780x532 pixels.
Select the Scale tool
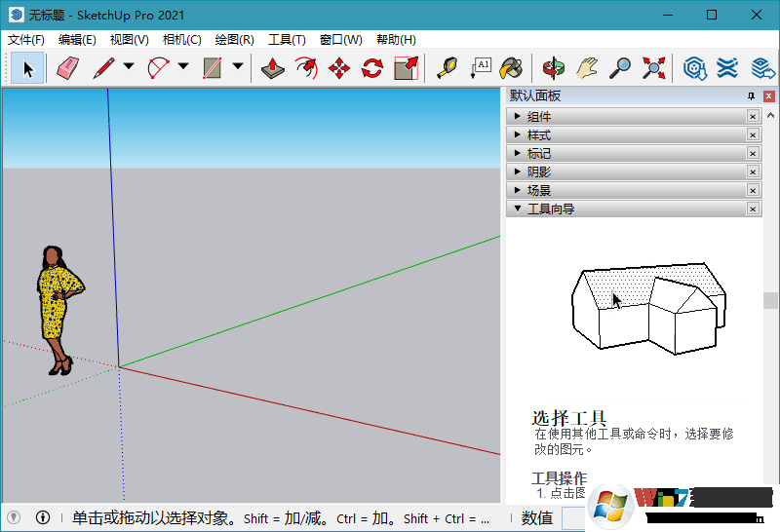(406, 68)
